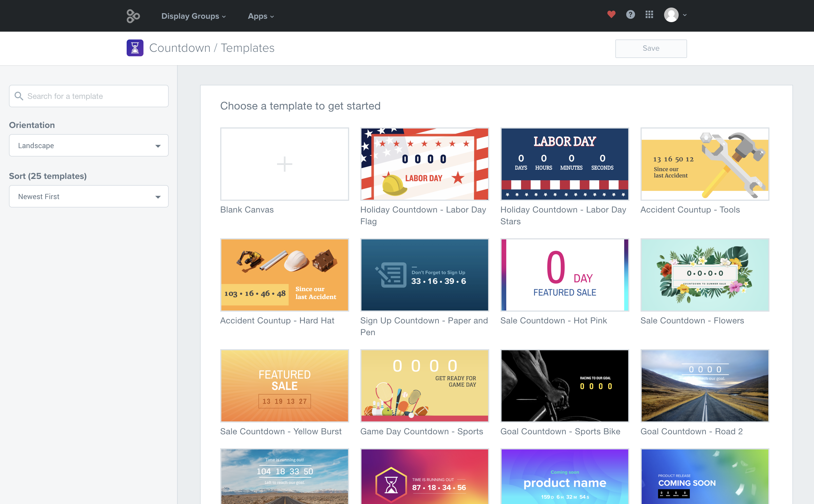Expand the Display Groups menu
Viewport: 814px width, 504px height.
193,16
